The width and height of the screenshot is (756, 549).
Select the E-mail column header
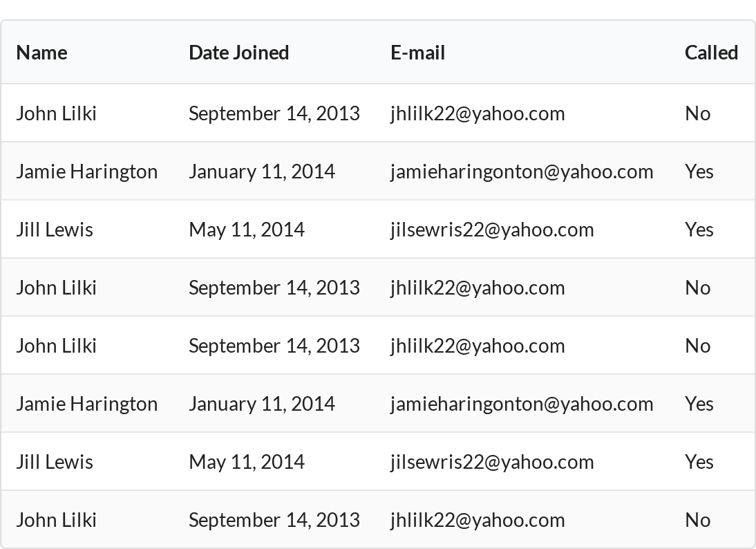(417, 53)
